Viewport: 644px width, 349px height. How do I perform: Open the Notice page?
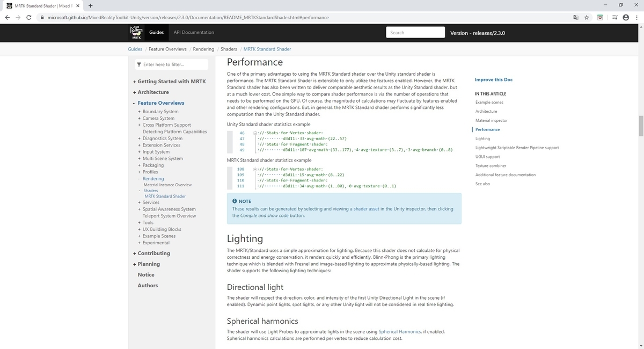146,275
